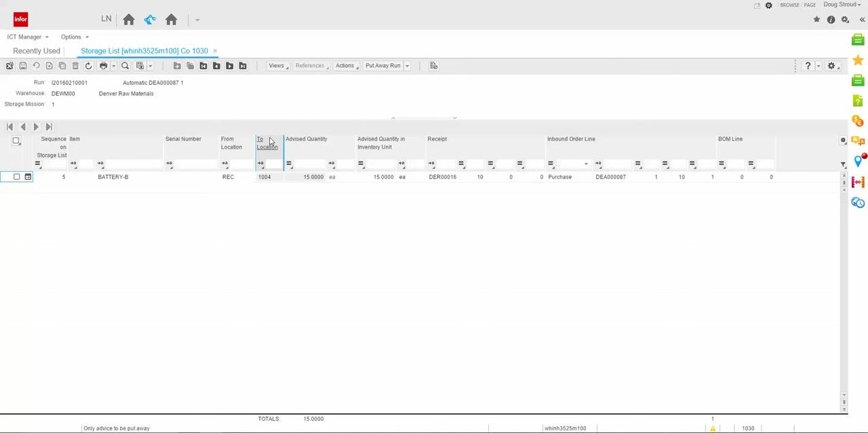The height and width of the screenshot is (433, 868).
Task: Click the grid filter funnel icon
Action: pos(843,164)
